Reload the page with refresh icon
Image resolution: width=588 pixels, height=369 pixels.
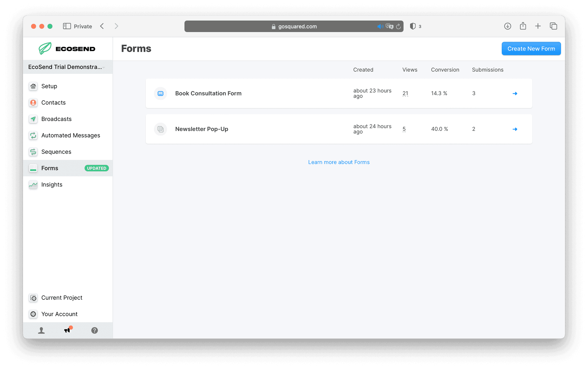tap(399, 26)
